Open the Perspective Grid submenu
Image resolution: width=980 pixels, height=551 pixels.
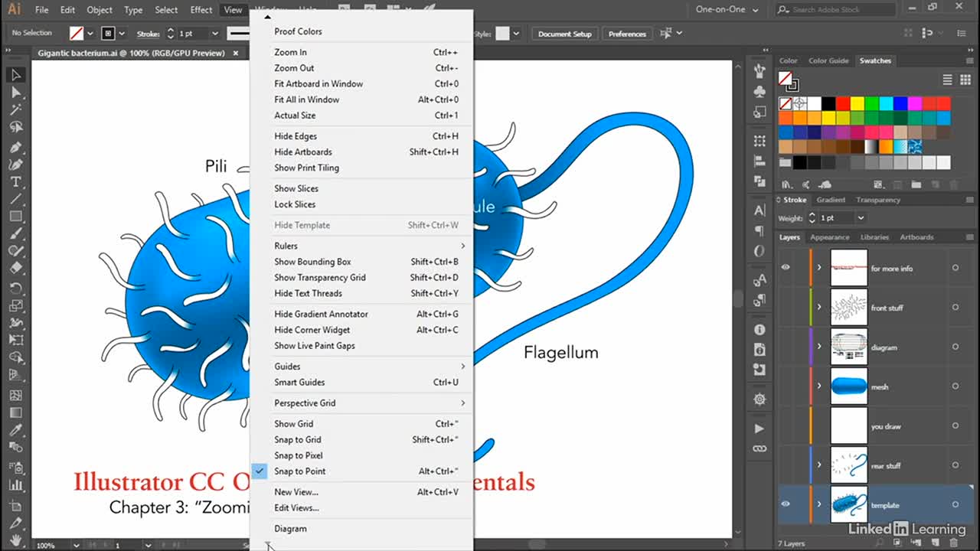pos(361,403)
